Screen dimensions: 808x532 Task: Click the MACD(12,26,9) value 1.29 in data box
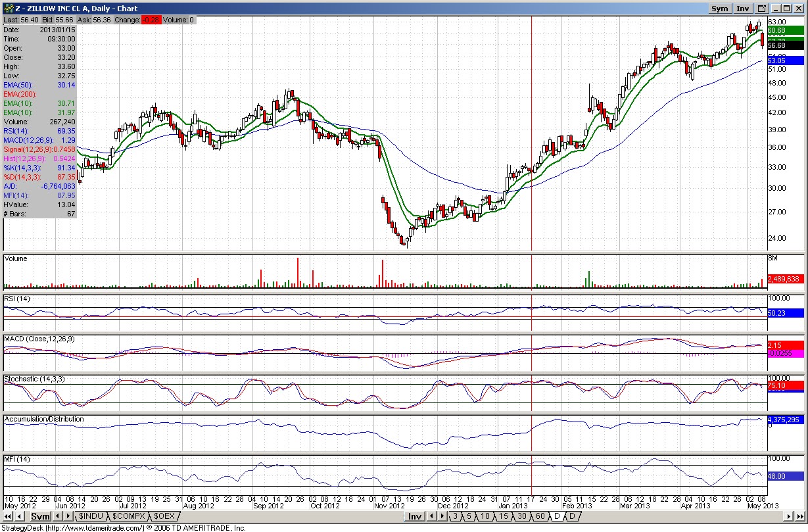tap(68, 140)
